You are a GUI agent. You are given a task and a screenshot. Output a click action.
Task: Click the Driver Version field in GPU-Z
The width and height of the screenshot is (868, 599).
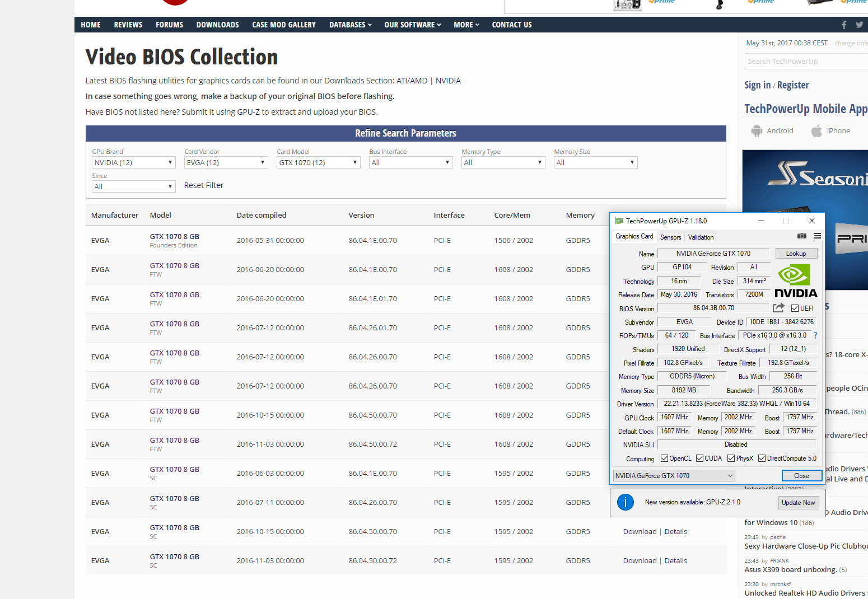pos(737,404)
